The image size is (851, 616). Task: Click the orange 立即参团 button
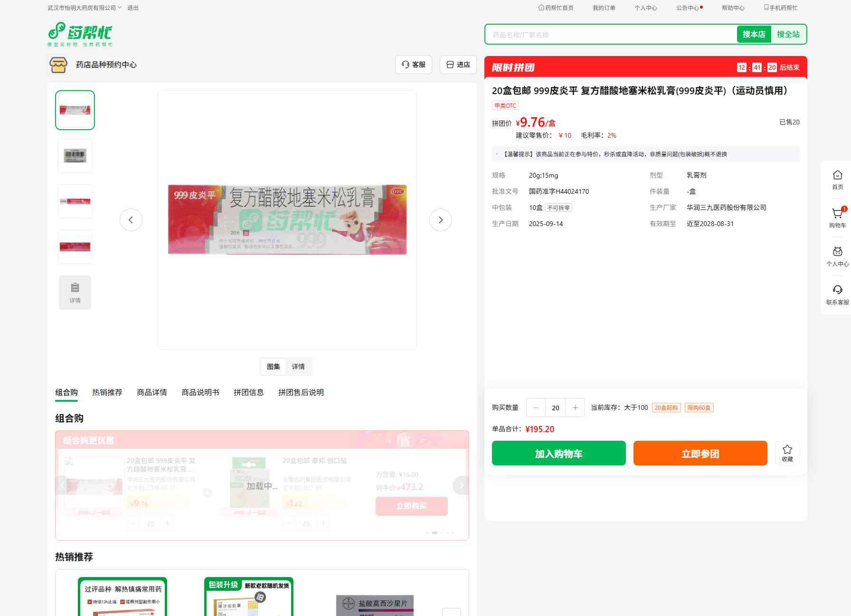(x=700, y=453)
